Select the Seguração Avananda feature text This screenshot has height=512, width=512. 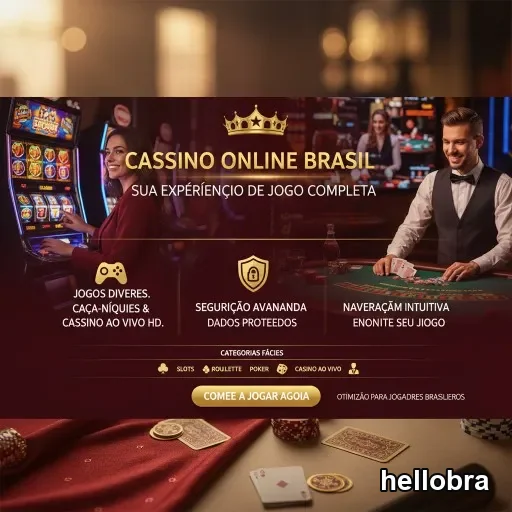251,315
